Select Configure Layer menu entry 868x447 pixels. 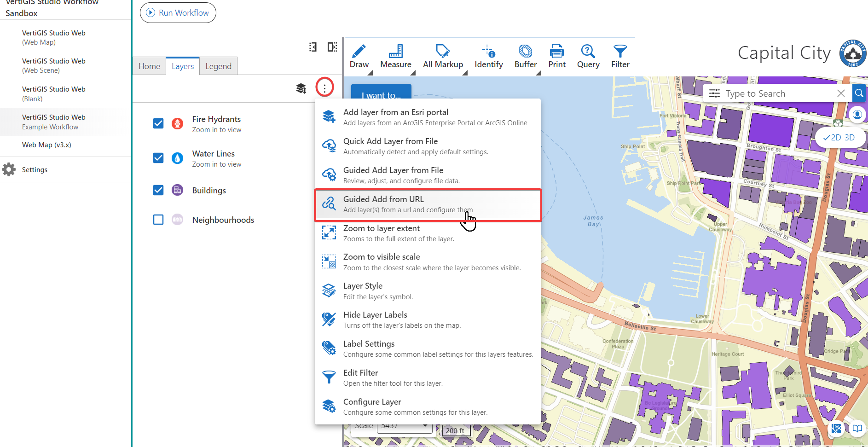coord(428,406)
